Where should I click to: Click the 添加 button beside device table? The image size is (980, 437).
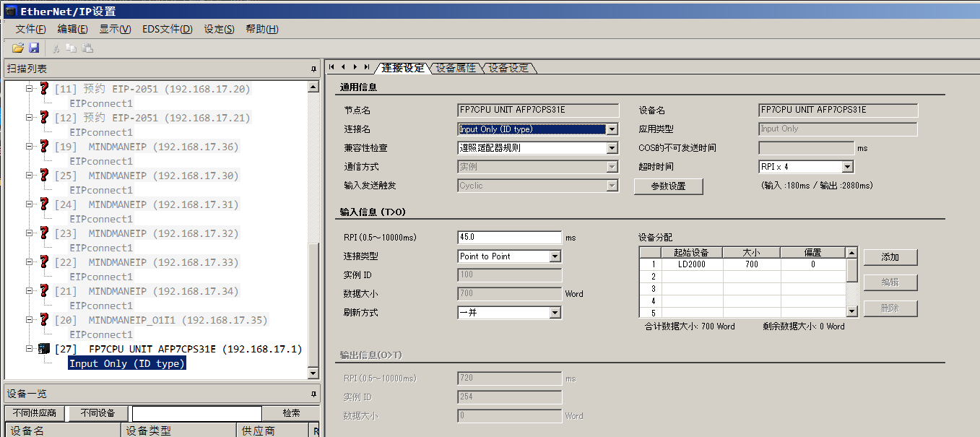pos(890,257)
